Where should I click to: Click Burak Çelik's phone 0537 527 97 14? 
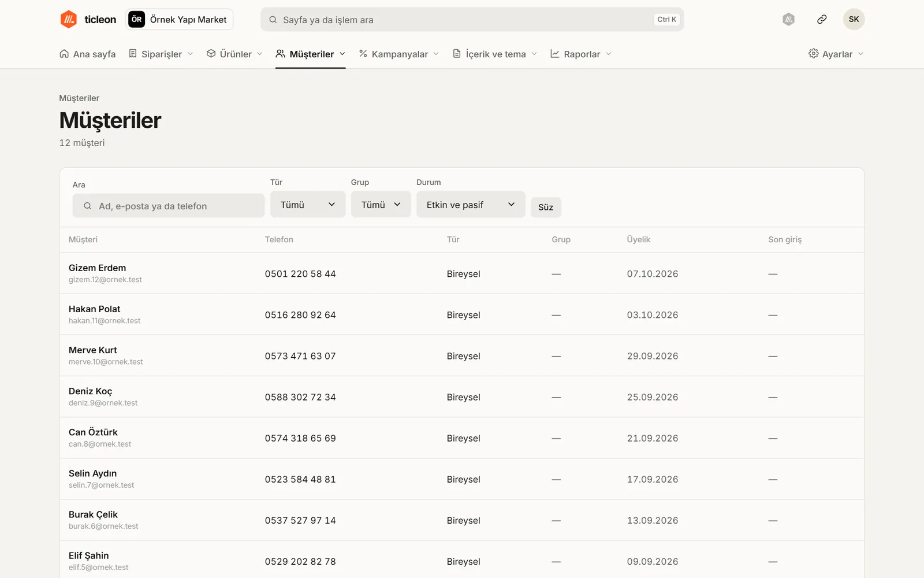(x=300, y=520)
